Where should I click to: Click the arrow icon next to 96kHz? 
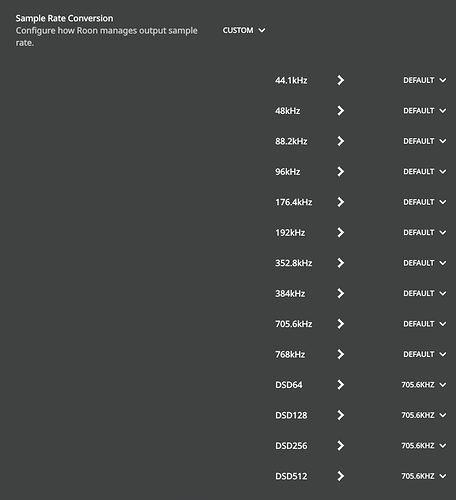(340, 172)
